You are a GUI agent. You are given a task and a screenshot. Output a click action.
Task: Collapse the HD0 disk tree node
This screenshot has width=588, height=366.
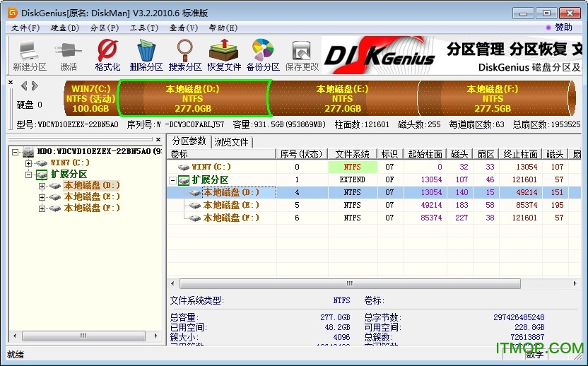click(16, 152)
